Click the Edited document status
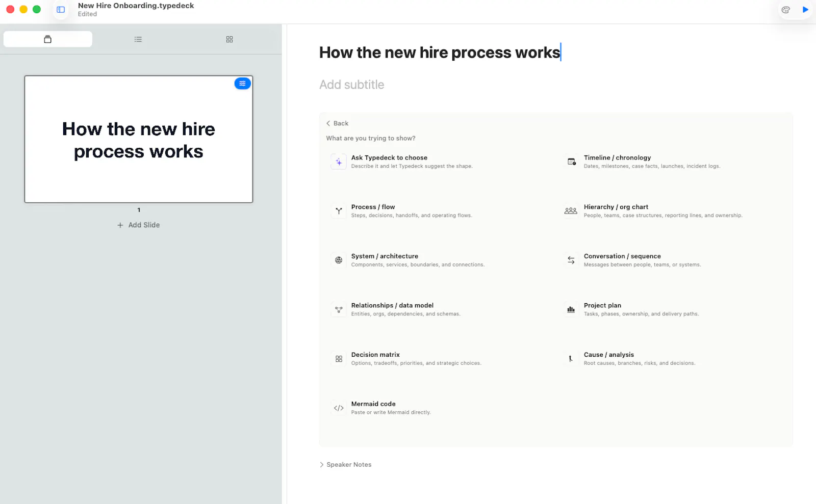The height and width of the screenshot is (504, 816). [x=87, y=14]
